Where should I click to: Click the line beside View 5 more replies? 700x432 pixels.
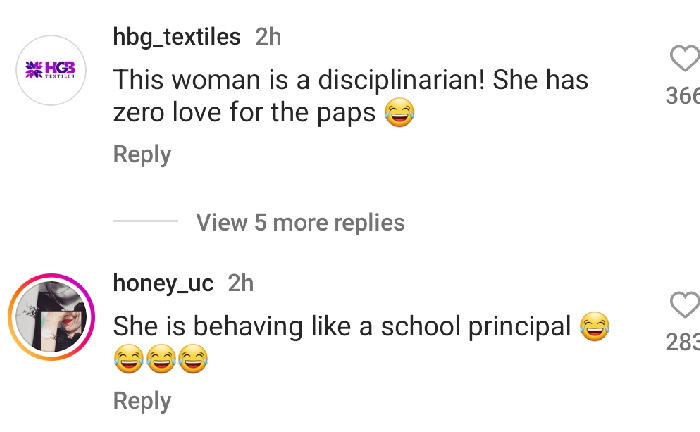tap(145, 222)
